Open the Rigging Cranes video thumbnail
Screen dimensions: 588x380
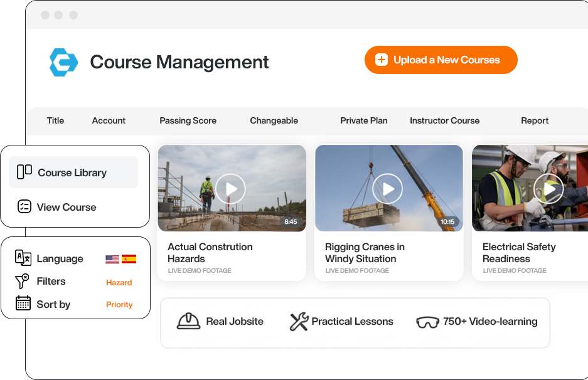[388, 188]
